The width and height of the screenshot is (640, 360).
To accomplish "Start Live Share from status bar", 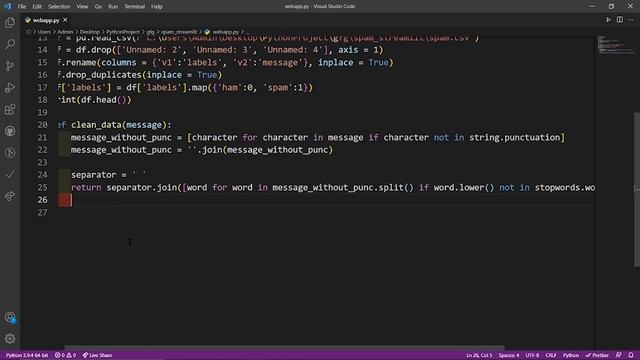I will 97,356.
